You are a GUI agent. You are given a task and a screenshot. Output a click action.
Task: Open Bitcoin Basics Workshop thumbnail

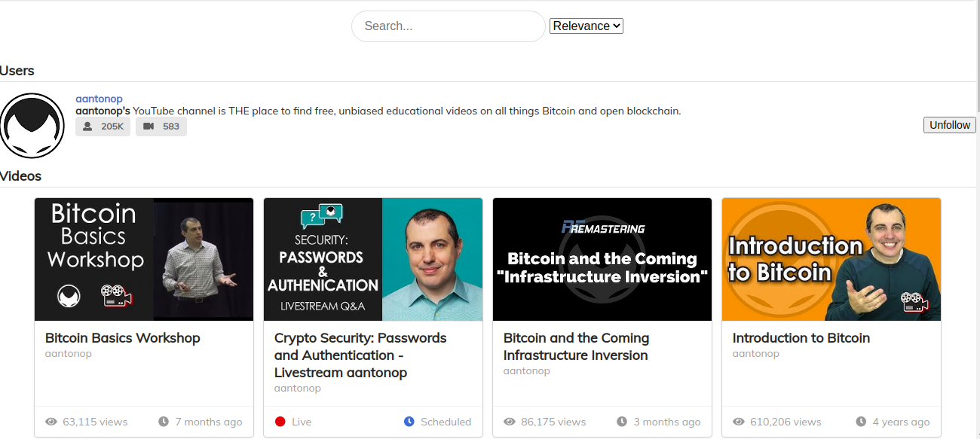(x=144, y=260)
